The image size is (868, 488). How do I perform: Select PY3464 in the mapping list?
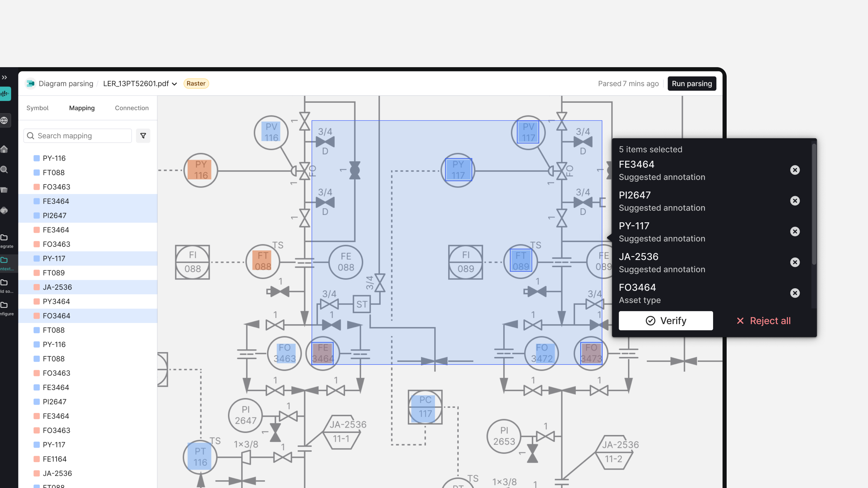[x=56, y=302]
